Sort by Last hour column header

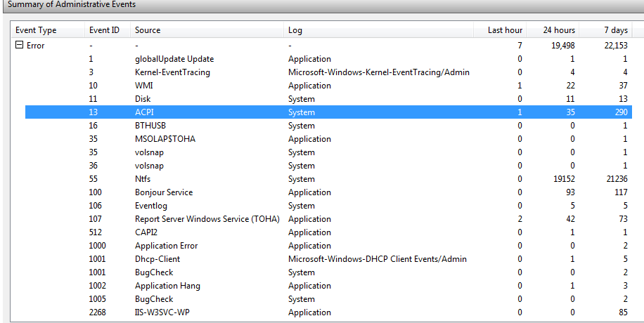[x=505, y=30]
